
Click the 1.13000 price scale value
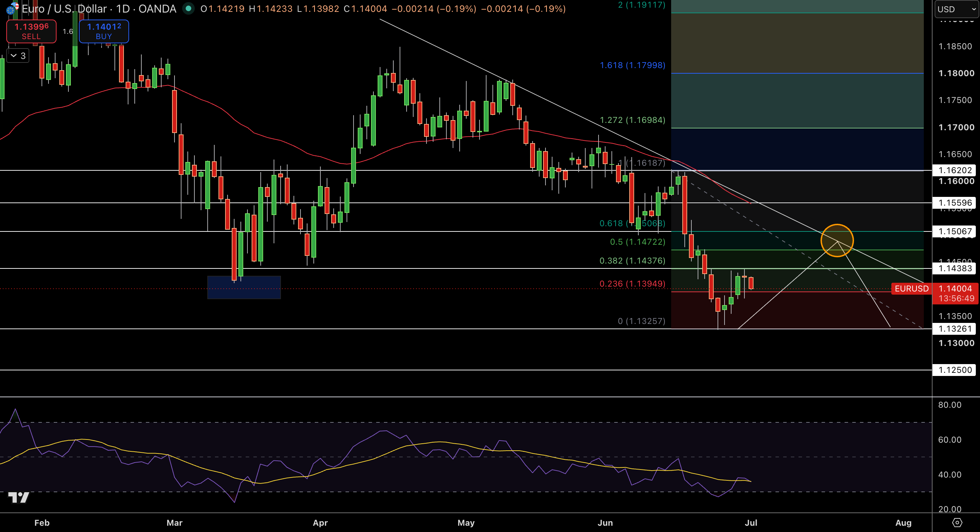pos(956,343)
